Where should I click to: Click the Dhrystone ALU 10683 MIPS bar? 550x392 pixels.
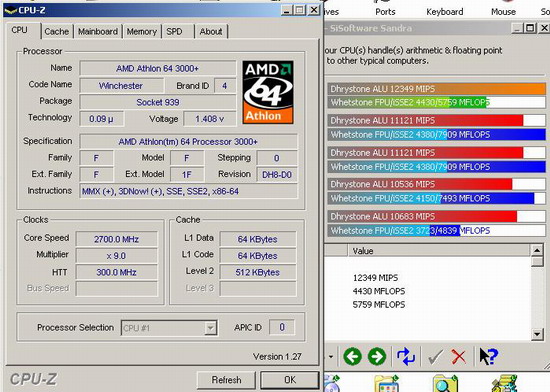pyautogui.click(x=437, y=216)
